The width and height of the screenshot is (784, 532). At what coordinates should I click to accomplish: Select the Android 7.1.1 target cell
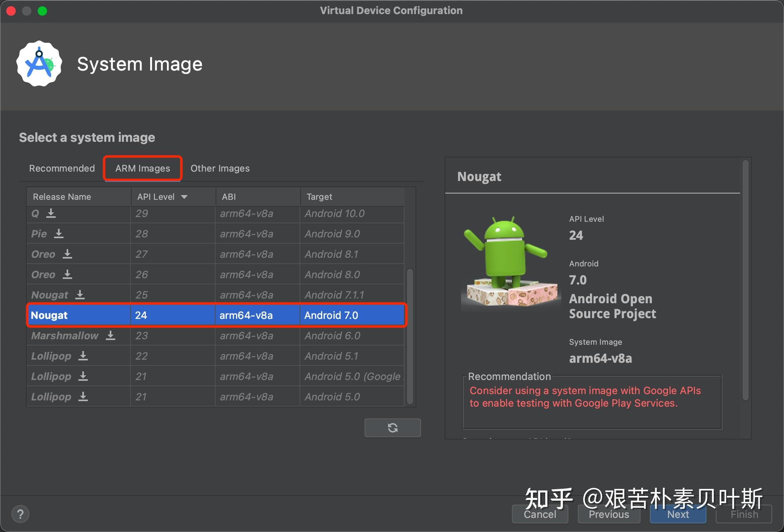[352, 295]
